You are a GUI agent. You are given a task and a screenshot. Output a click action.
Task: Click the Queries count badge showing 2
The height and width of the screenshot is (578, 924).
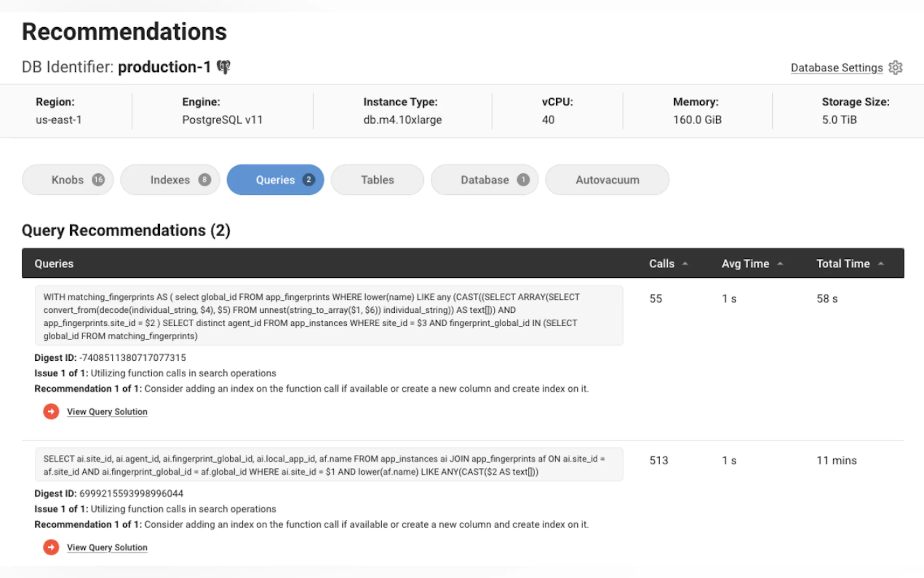[x=308, y=180]
